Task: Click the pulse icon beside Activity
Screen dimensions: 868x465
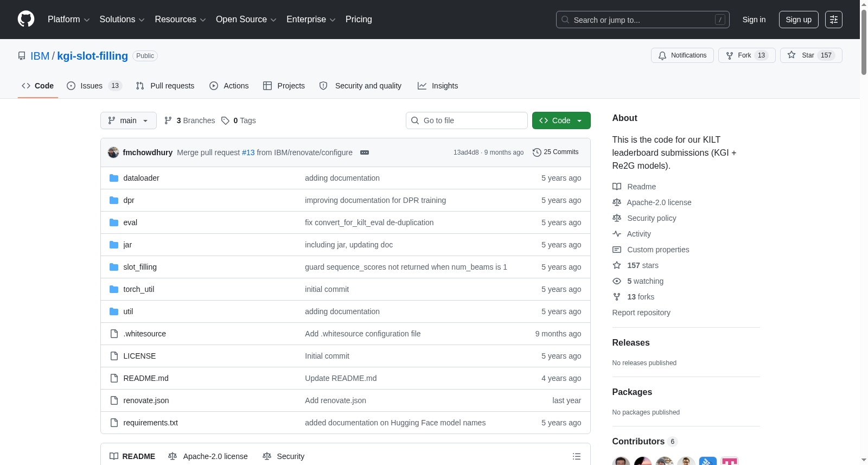Action: coord(617,234)
